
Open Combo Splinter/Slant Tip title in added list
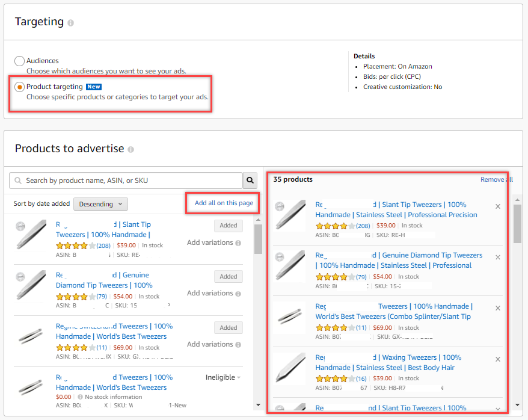(x=394, y=311)
